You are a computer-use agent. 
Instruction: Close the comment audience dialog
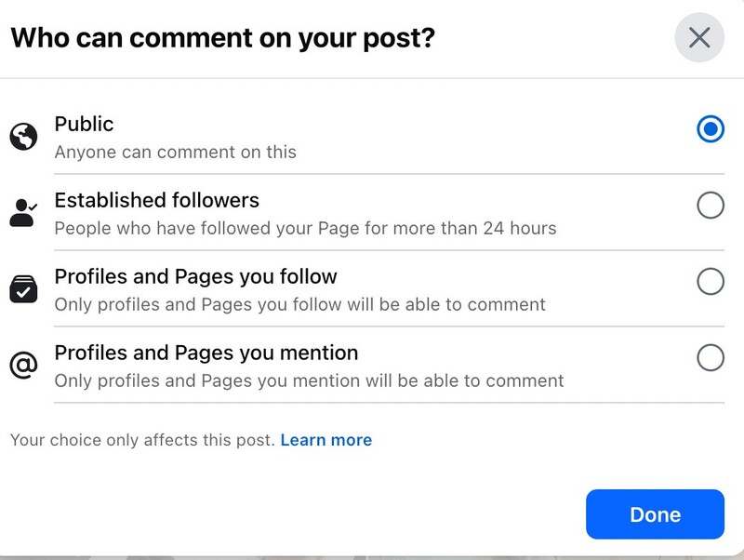(x=698, y=37)
